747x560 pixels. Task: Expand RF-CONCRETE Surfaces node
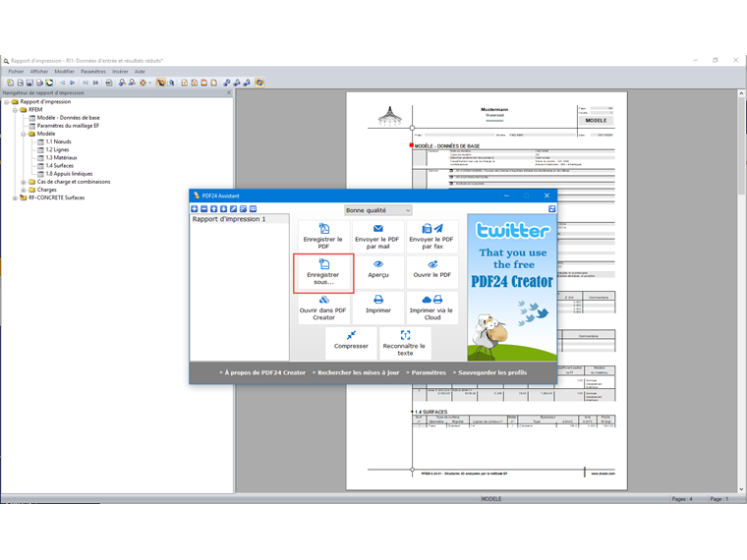pos(16,198)
